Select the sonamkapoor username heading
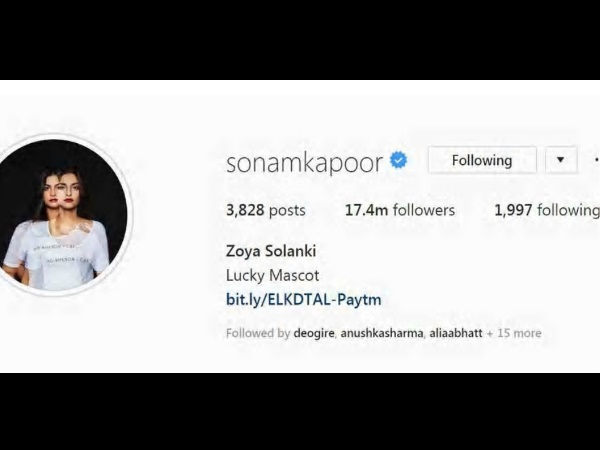 [304, 163]
